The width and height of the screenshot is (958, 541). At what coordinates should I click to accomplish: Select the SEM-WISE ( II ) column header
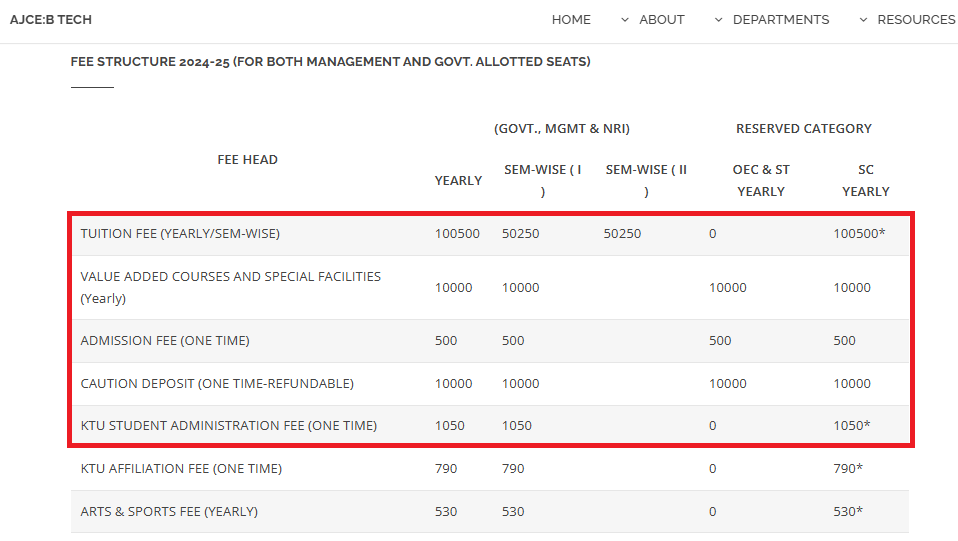tap(646, 180)
